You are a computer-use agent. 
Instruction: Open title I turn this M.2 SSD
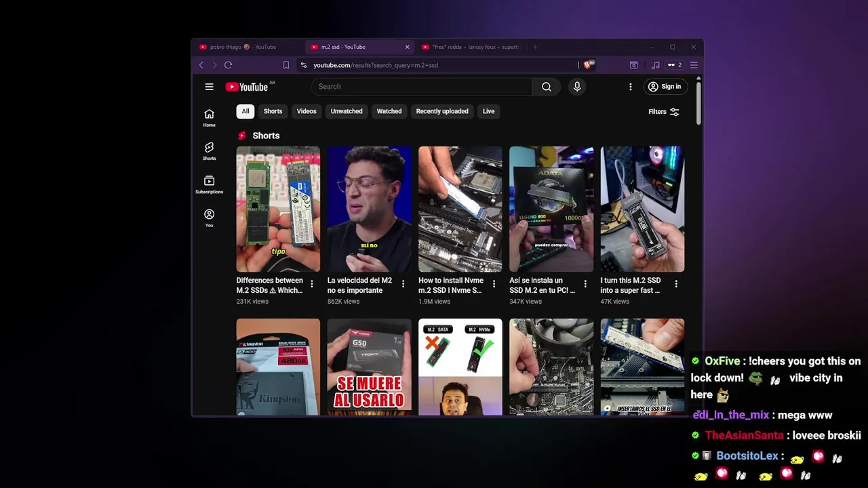(x=631, y=285)
